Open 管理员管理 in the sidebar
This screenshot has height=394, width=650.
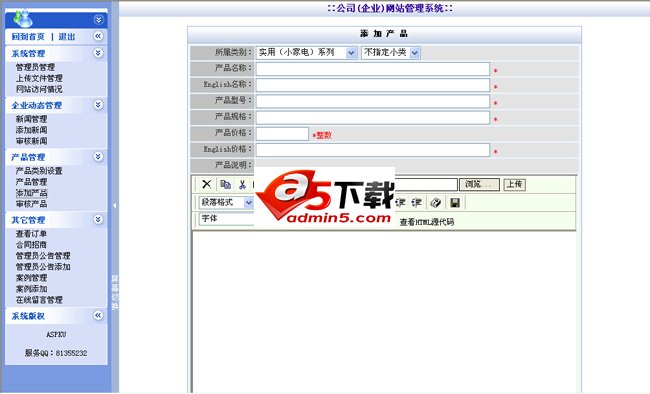(x=35, y=67)
